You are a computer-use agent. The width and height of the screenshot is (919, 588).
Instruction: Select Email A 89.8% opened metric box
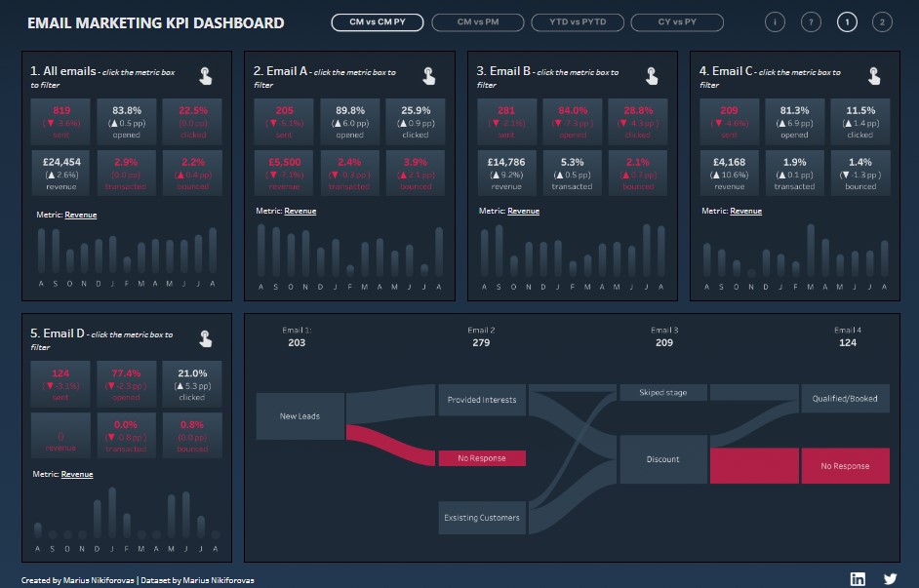coord(350,122)
